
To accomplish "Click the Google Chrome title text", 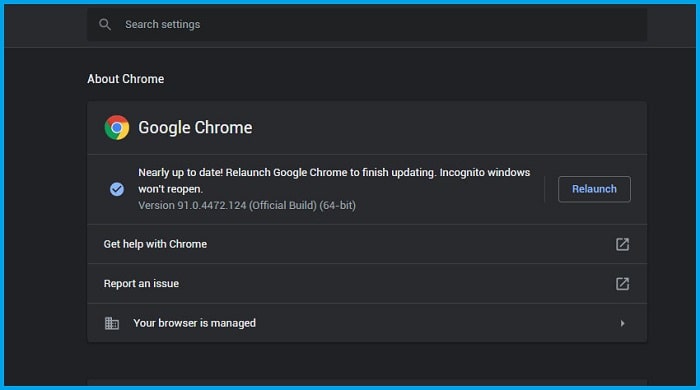I will (x=195, y=128).
